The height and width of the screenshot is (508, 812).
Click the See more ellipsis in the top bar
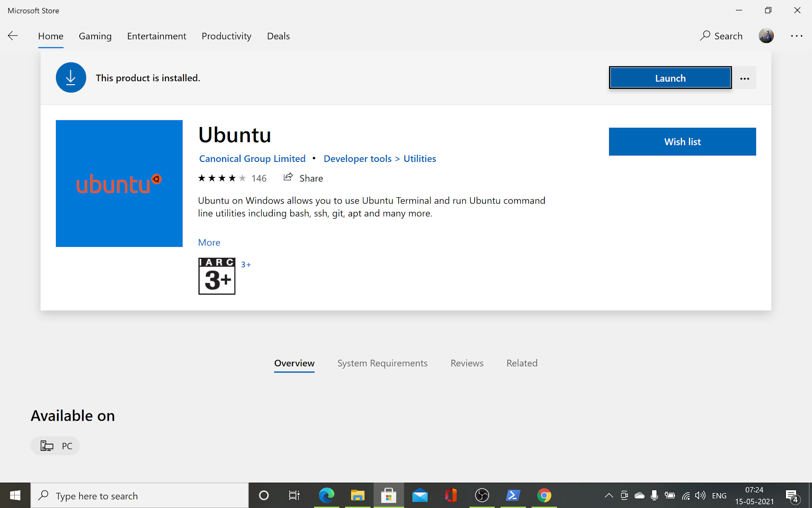pyautogui.click(x=797, y=36)
